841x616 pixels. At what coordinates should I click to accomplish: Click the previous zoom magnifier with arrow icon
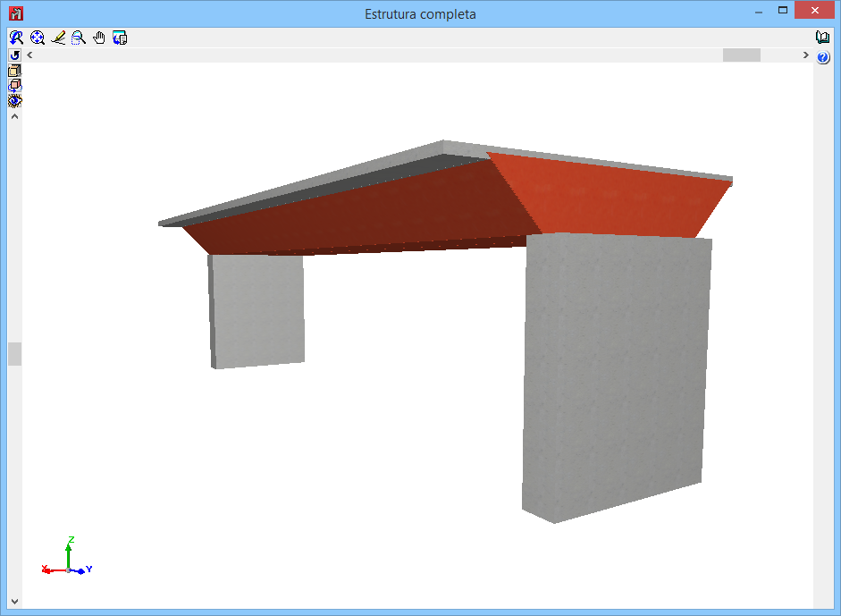pyautogui.click(x=17, y=38)
